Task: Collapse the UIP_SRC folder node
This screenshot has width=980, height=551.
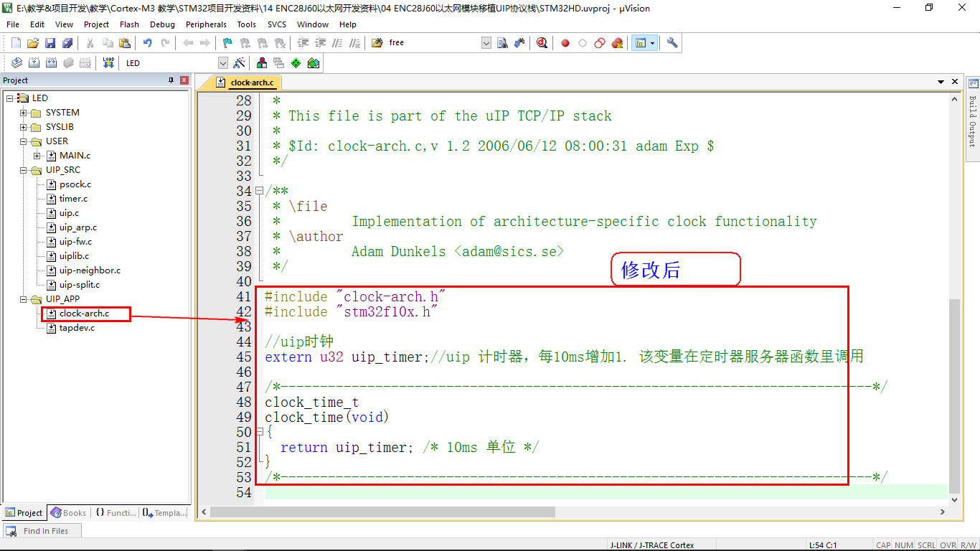Action: [x=24, y=170]
